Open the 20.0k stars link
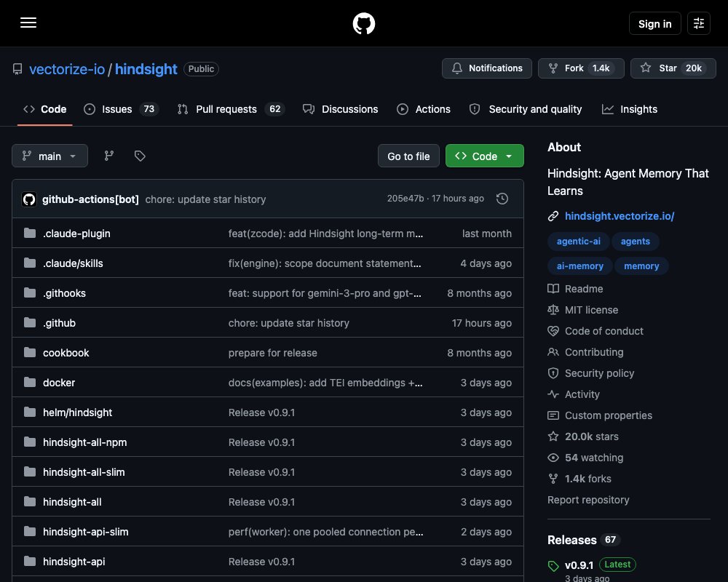Image resolution: width=728 pixels, height=582 pixels. [591, 436]
